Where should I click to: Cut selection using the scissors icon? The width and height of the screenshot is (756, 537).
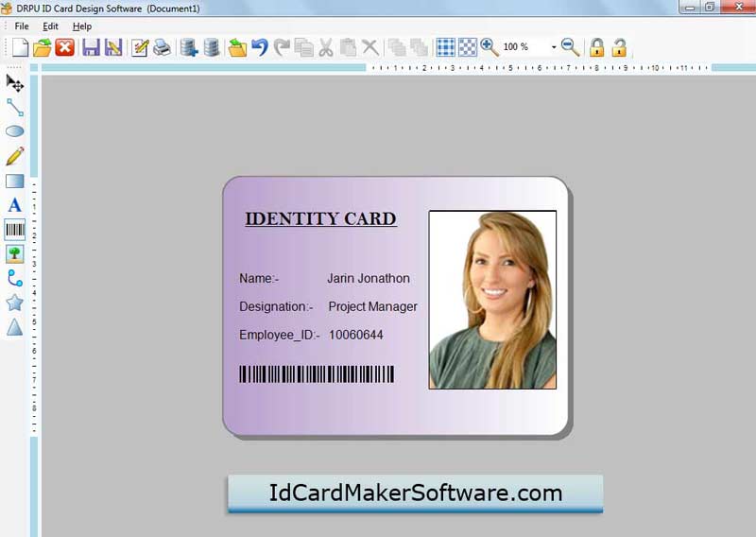click(326, 47)
